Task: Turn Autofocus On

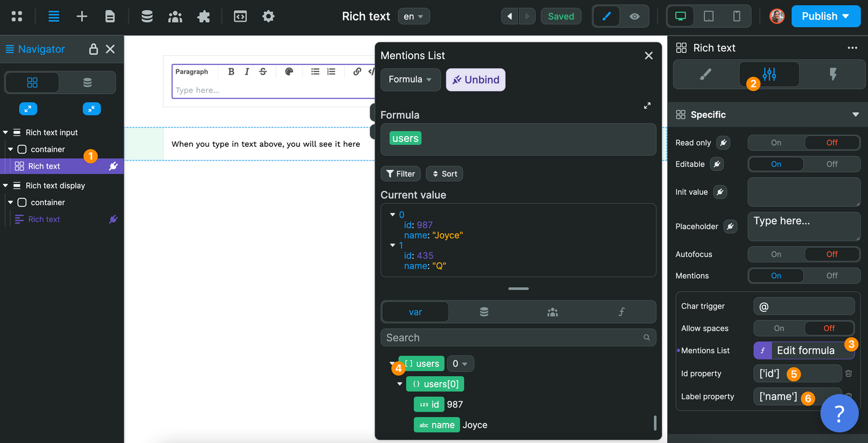Action: [776, 254]
